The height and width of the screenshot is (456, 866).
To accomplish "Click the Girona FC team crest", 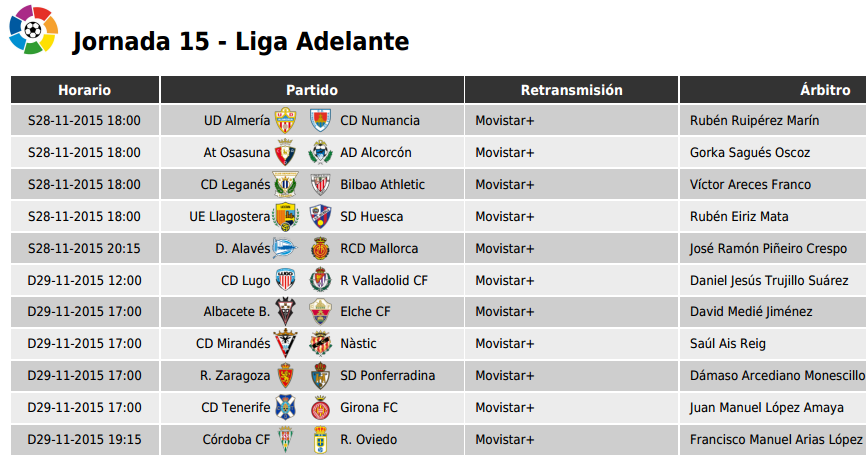I will tap(320, 407).
